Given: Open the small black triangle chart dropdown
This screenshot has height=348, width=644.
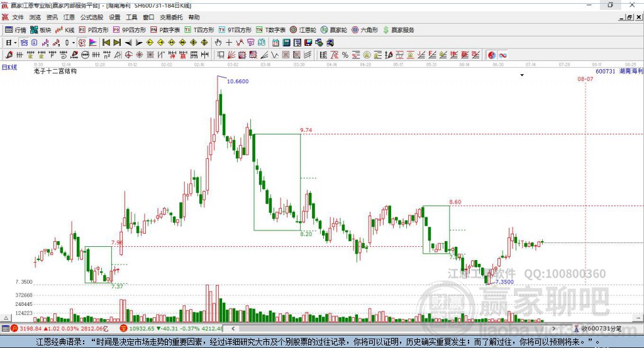Looking at the screenshot, I should pyautogui.click(x=522, y=75).
